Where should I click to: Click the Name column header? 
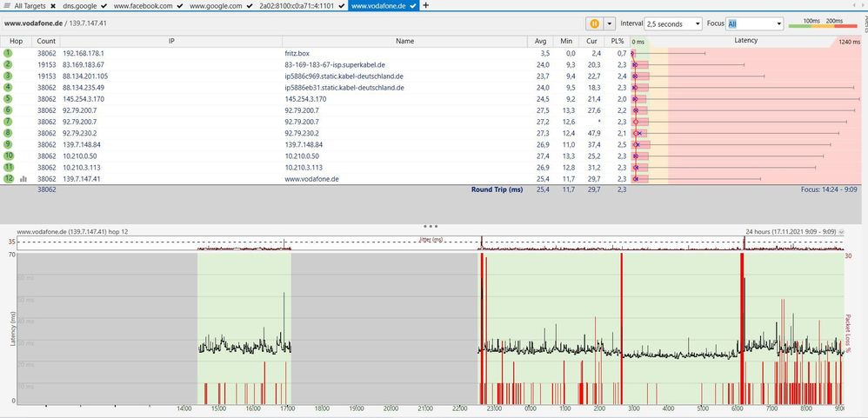pyautogui.click(x=404, y=41)
